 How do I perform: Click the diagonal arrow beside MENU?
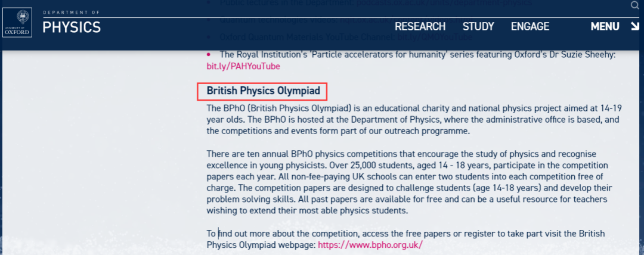(x=634, y=27)
